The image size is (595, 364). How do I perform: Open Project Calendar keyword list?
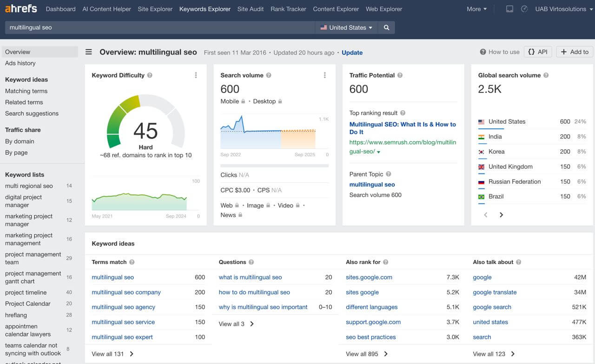(x=27, y=304)
